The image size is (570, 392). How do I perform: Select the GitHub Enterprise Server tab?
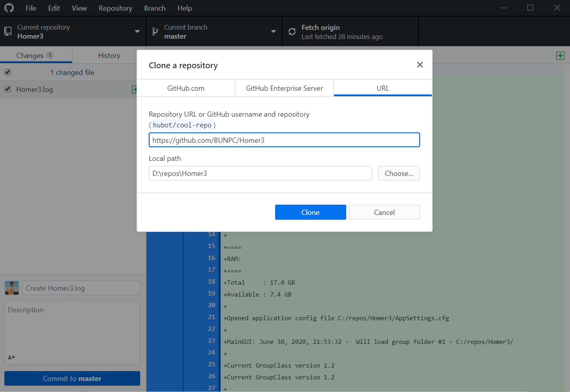click(x=284, y=88)
